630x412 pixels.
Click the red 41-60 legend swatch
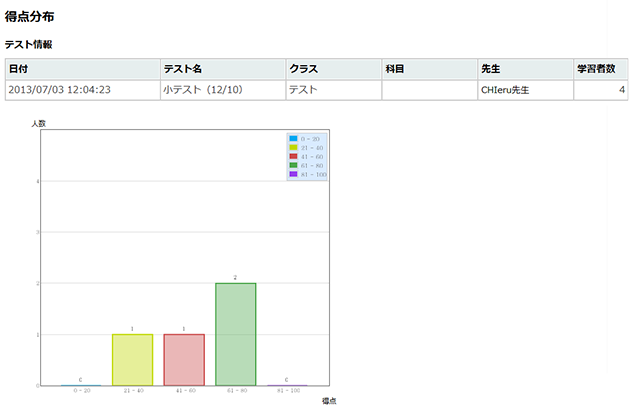(293, 156)
